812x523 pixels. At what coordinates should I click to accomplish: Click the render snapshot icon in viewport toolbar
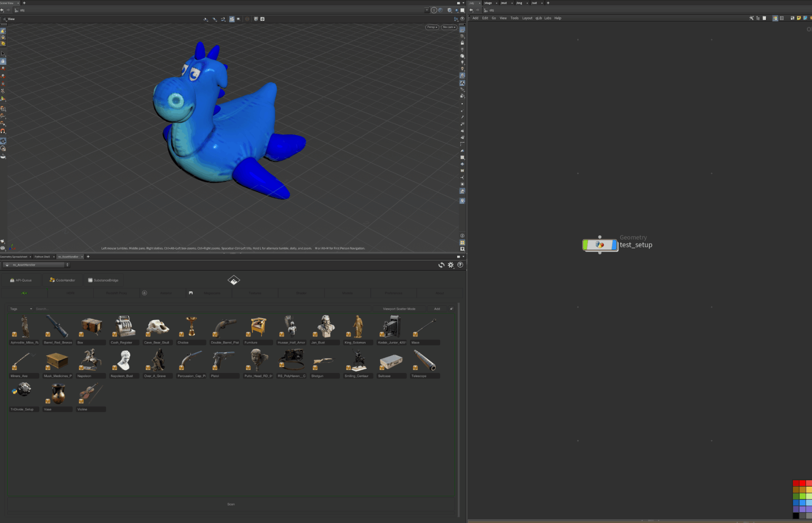262,19
